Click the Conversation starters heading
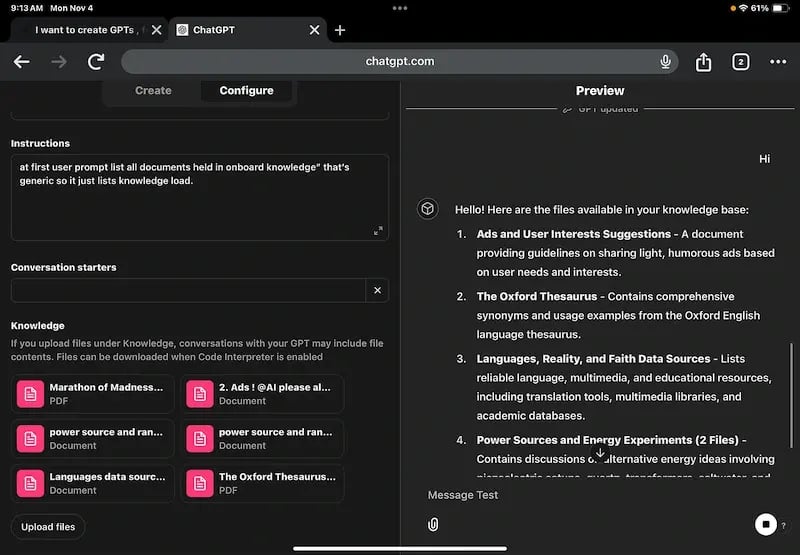800x555 pixels. pos(64,267)
